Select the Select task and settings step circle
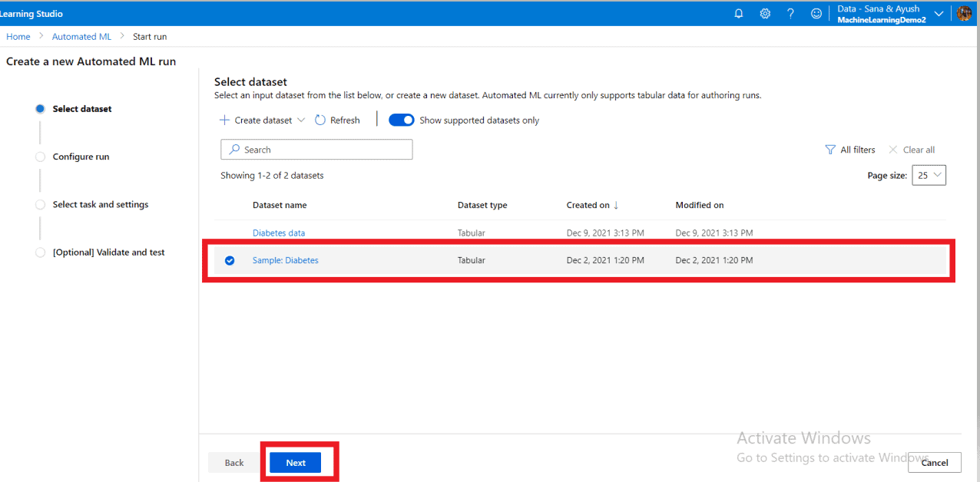 tap(40, 205)
